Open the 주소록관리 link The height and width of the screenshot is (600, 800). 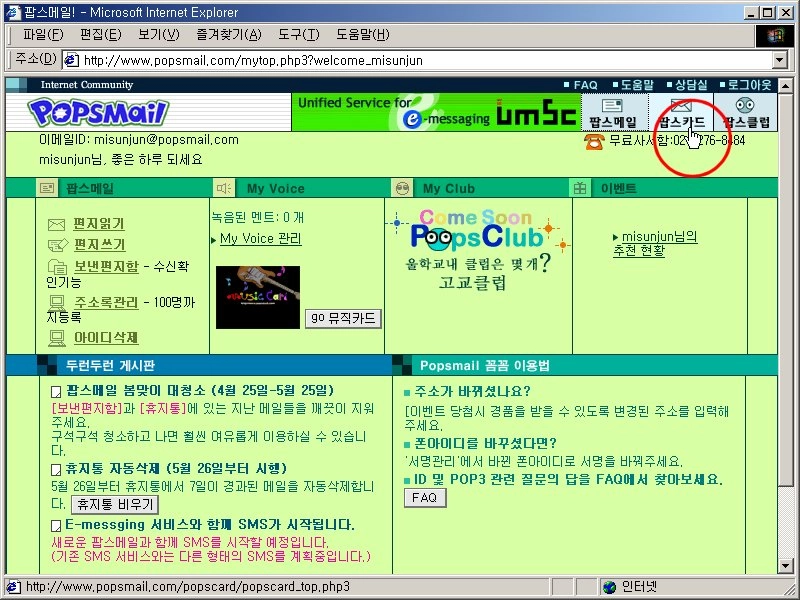106,302
